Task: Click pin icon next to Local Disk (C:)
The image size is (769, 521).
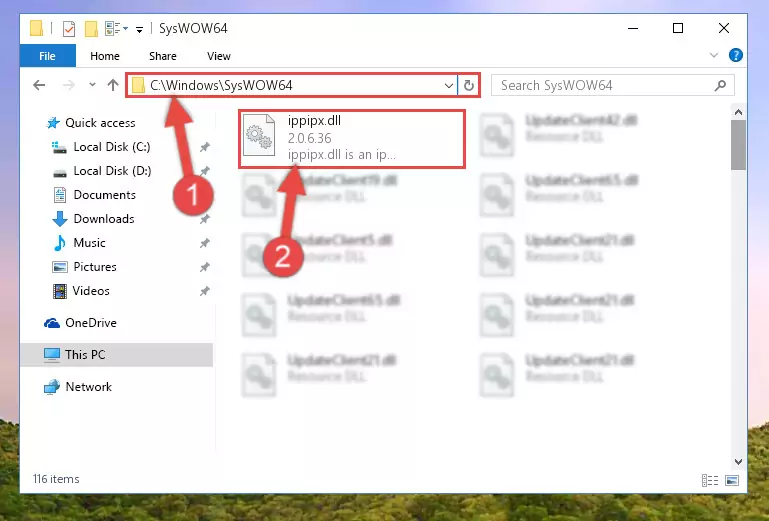Action: [205, 147]
